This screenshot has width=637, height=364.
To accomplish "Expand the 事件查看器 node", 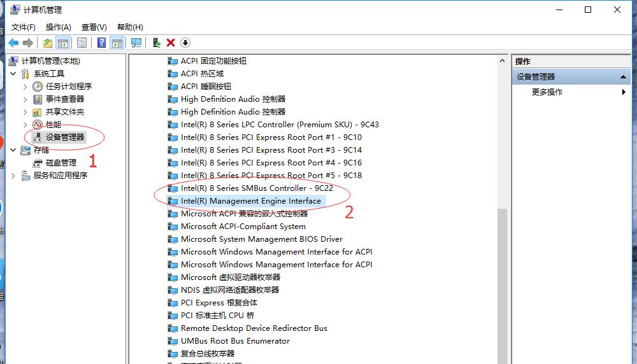I will point(25,99).
